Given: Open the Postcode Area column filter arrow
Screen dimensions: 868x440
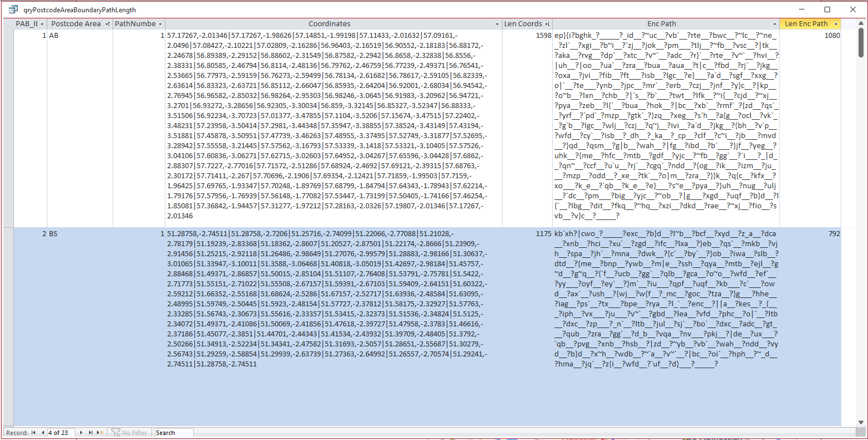Looking at the screenshot, I should (x=108, y=24).
